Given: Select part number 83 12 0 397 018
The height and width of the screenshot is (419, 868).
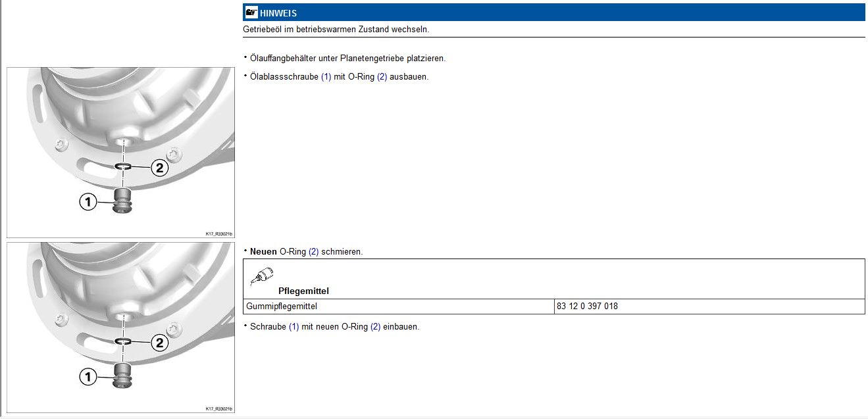Looking at the screenshot, I should (587, 306).
